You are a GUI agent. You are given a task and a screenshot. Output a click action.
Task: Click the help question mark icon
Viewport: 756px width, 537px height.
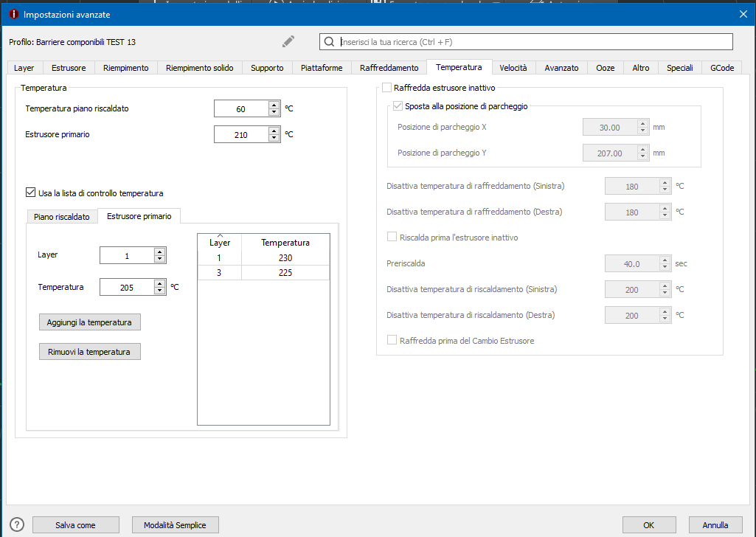(x=17, y=524)
